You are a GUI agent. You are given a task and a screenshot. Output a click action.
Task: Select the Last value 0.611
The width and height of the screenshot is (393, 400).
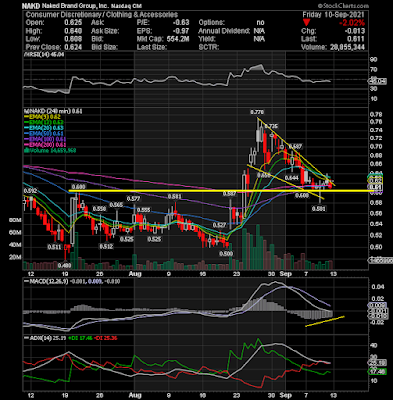coord(357,39)
